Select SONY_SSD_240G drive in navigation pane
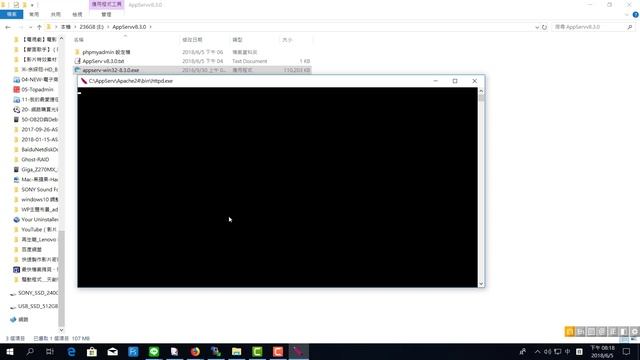Image resolution: width=640 pixels, height=360 pixels. pos(38,293)
